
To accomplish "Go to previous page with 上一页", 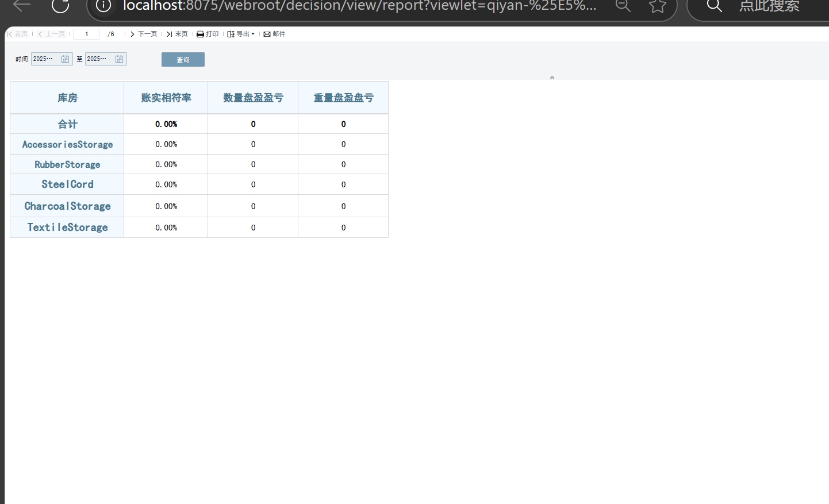I will point(52,34).
